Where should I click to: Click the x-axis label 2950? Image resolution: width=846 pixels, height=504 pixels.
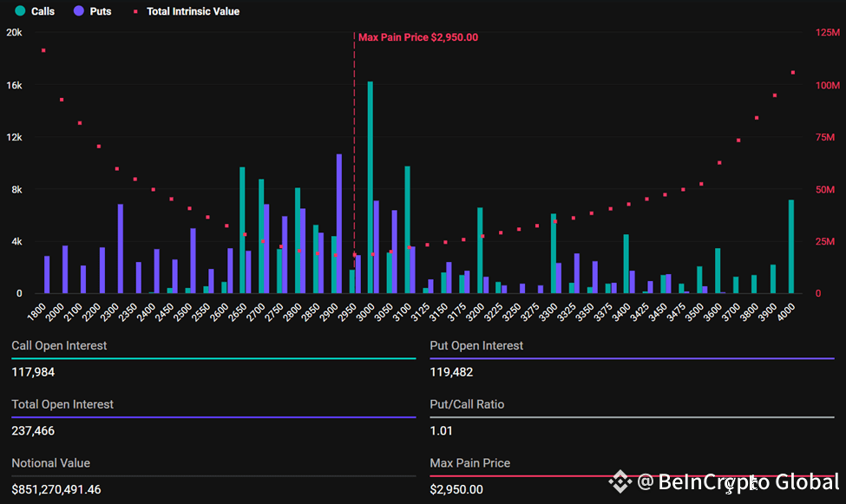347,312
